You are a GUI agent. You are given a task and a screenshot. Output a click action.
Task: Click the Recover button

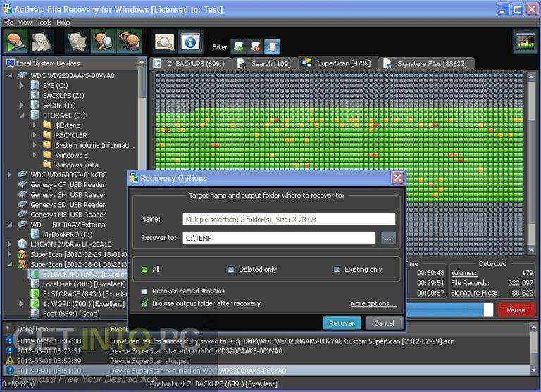342,323
